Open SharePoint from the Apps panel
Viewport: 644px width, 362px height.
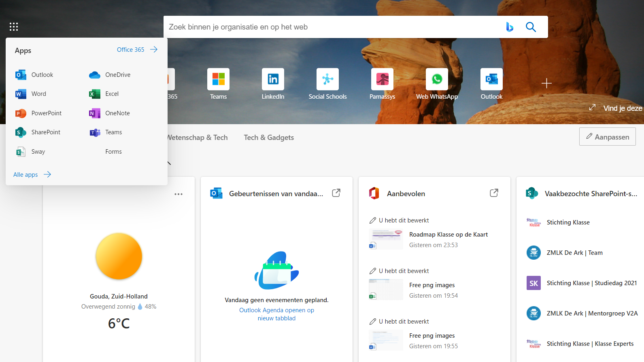click(x=38, y=132)
